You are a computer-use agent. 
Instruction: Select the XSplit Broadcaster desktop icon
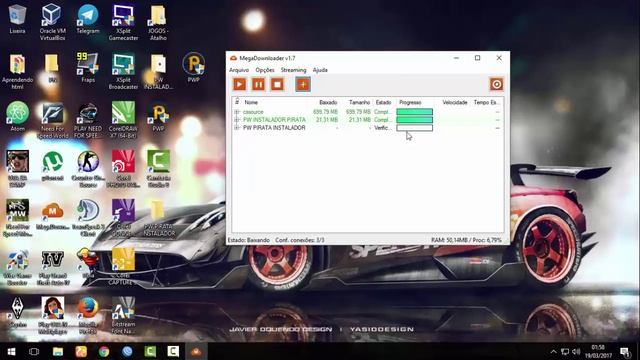pyautogui.click(x=123, y=71)
